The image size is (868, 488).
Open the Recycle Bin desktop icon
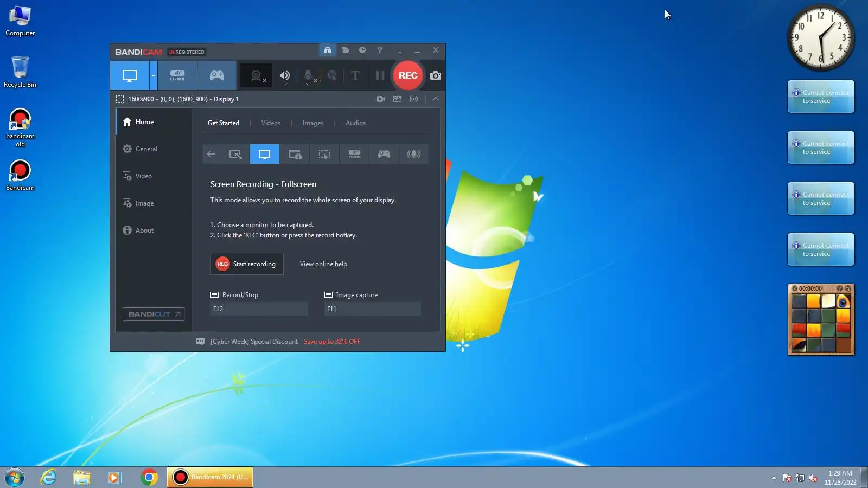20,72
